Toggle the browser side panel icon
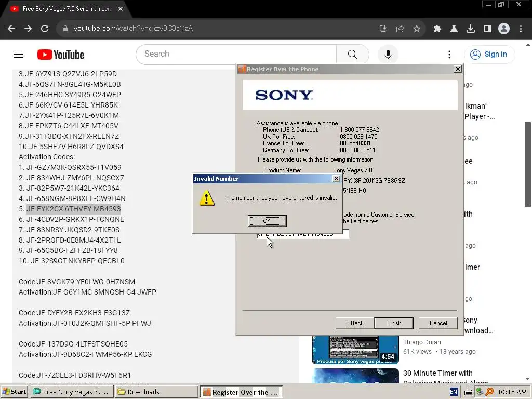The image size is (532, 399). (487, 29)
